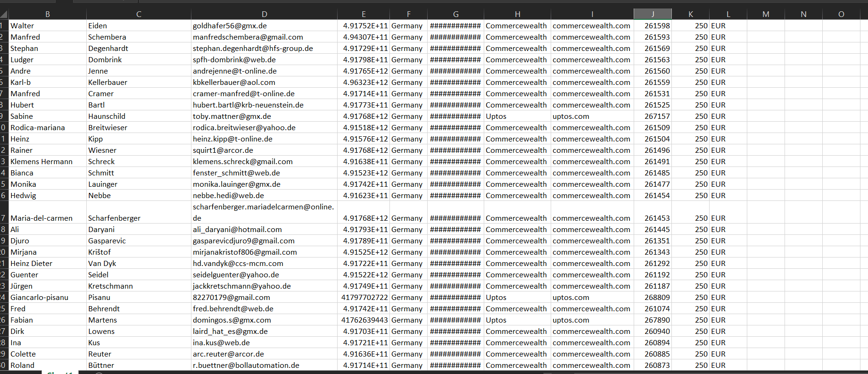Click email 'fenster_schmitt@web.de'

tap(264, 173)
